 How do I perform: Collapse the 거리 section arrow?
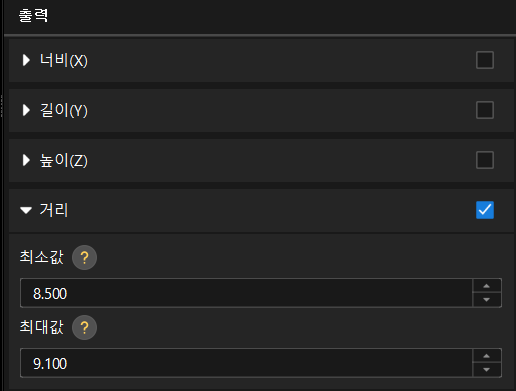coord(26,210)
